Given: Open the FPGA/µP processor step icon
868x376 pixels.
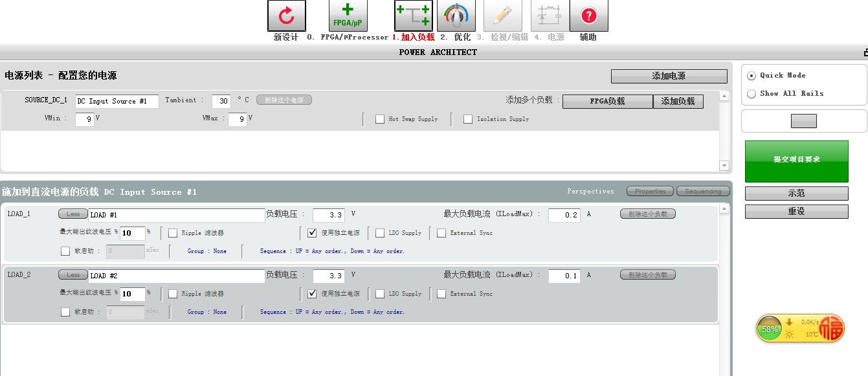Looking at the screenshot, I should pos(348,16).
